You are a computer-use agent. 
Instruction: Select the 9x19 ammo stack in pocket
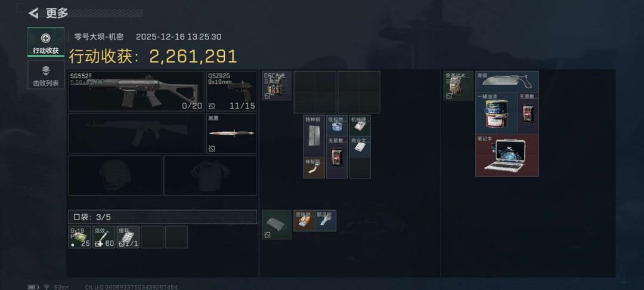80,237
